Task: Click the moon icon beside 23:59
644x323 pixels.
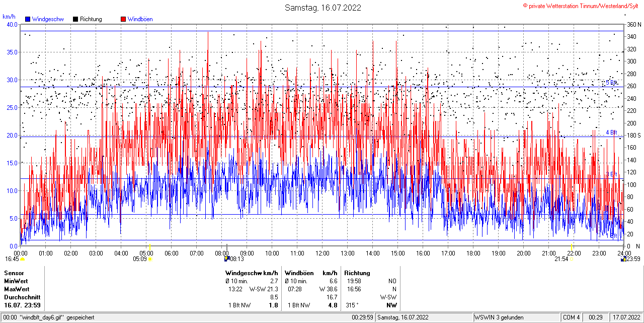Action: coord(623,259)
